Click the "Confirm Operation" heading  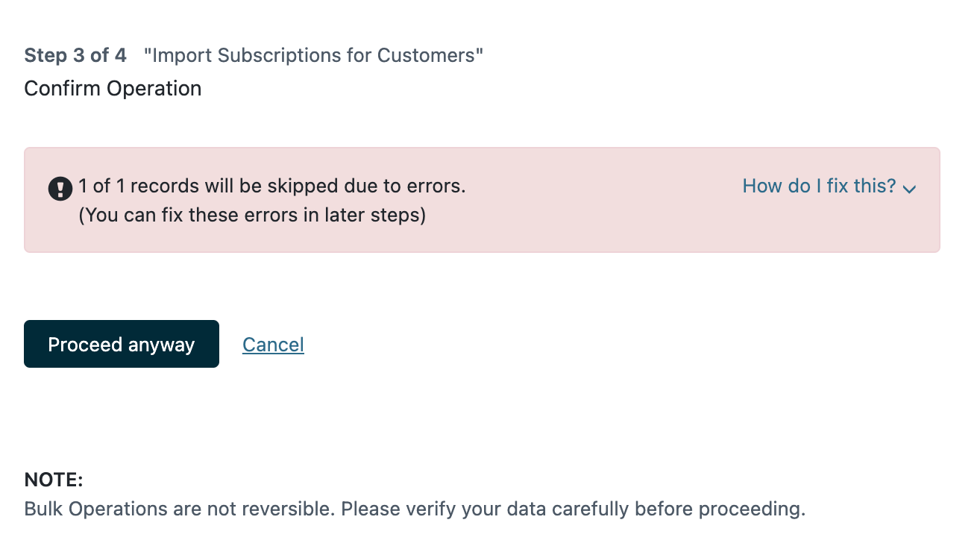pyautogui.click(x=113, y=88)
